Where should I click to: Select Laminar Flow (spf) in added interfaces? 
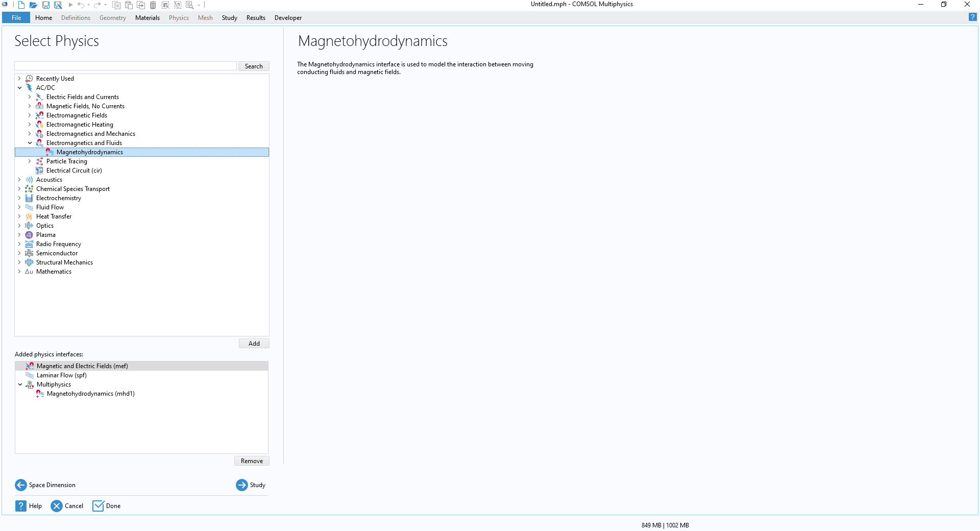click(x=61, y=375)
